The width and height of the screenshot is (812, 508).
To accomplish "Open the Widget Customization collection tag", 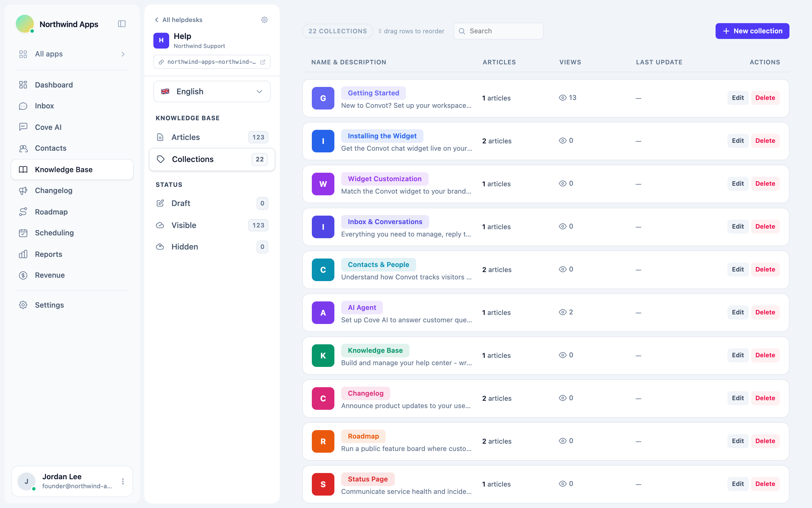I will tap(385, 179).
